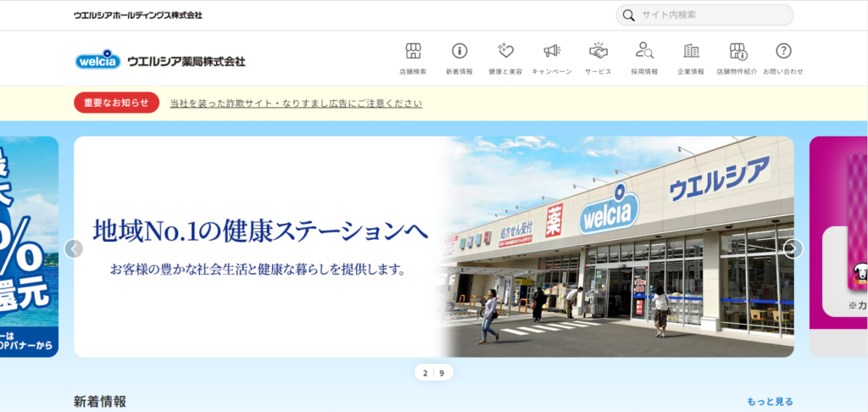This screenshot has height=412, width=868.
Task: Open the 詐欺サイト・なりすまし広告 warning link
Action: pos(296,103)
